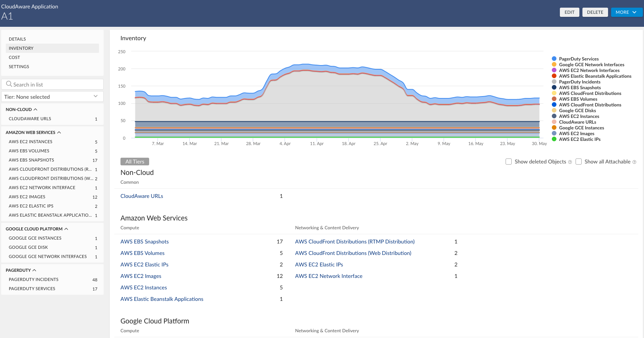Click the search magnifier icon in list
The height and width of the screenshot is (338, 644).
[9, 84]
